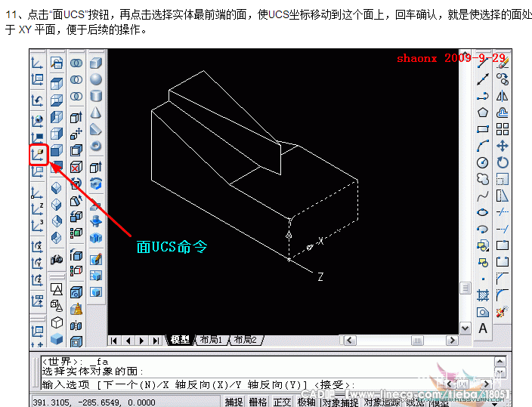Viewport: 532px width, 407px height.
Task: Click the coordinates readout 391.3105, -285.6549
Action: pos(94,402)
